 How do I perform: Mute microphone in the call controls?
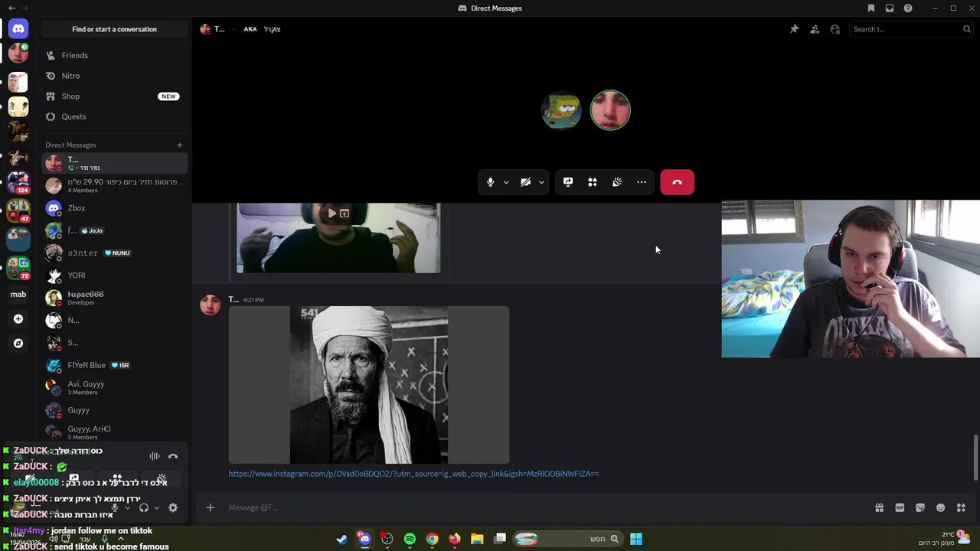491,182
